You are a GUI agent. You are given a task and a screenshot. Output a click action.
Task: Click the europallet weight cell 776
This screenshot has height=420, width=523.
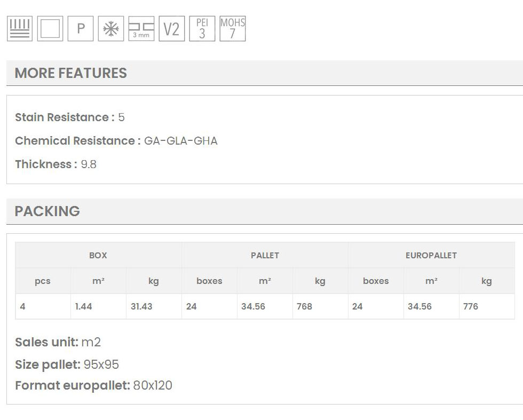click(x=471, y=306)
